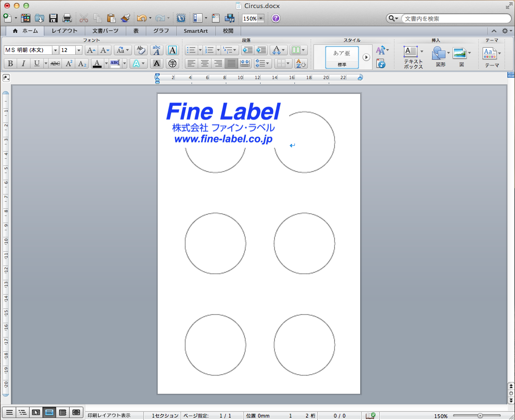This screenshot has width=515, height=420.
Task: Open the Help question mark
Action: pyautogui.click(x=276, y=18)
